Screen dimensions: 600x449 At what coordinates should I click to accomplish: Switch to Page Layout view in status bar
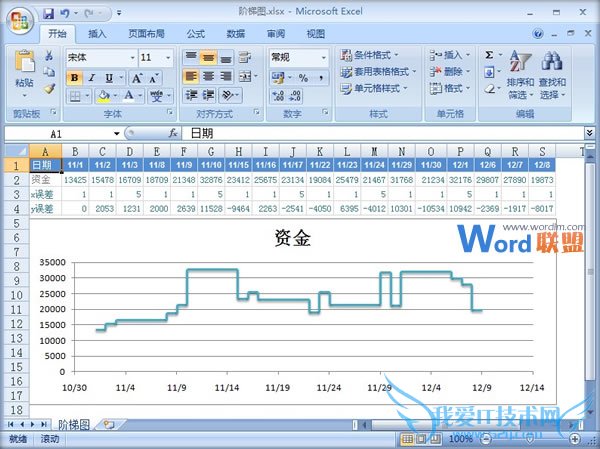421,439
